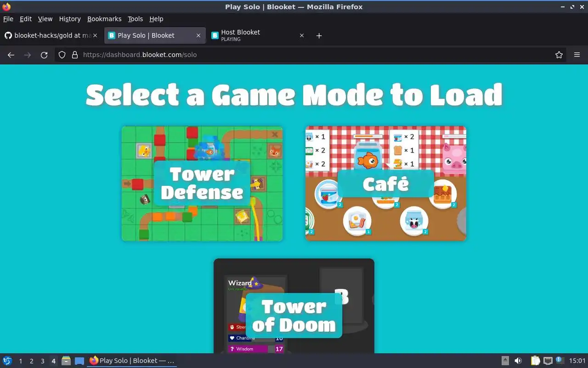
Task: Open the system start menu icon
Action: [x=7, y=361]
